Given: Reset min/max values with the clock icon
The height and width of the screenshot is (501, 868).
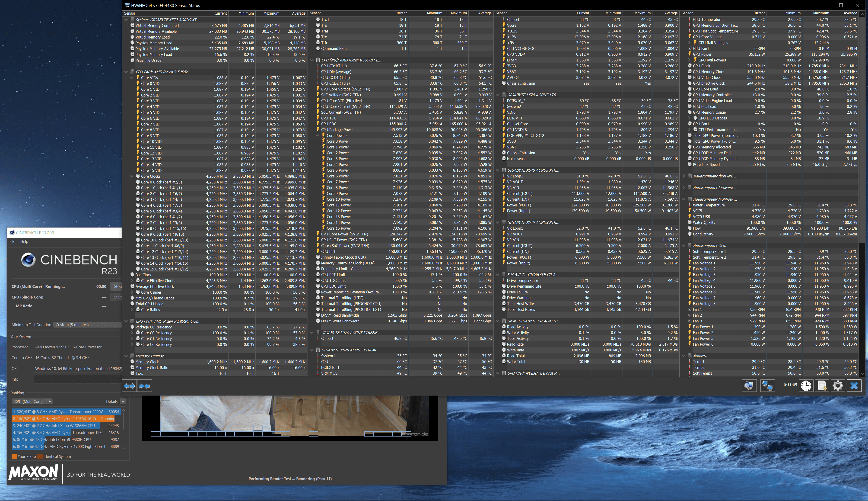Looking at the screenshot, I should pyautogui.click(x=806, y=385).
